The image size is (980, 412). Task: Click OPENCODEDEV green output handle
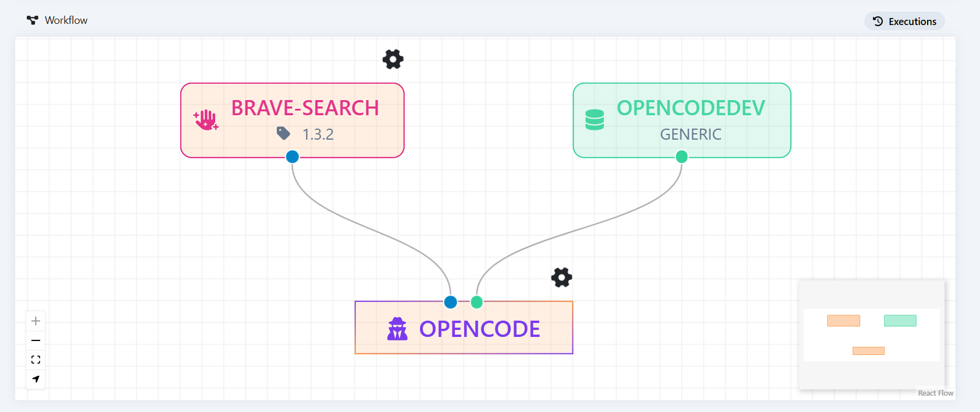coord(682,157)
